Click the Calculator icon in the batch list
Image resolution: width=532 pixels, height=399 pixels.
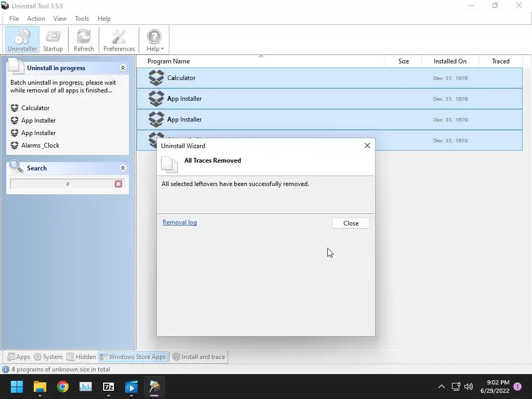tap(14, 108)
